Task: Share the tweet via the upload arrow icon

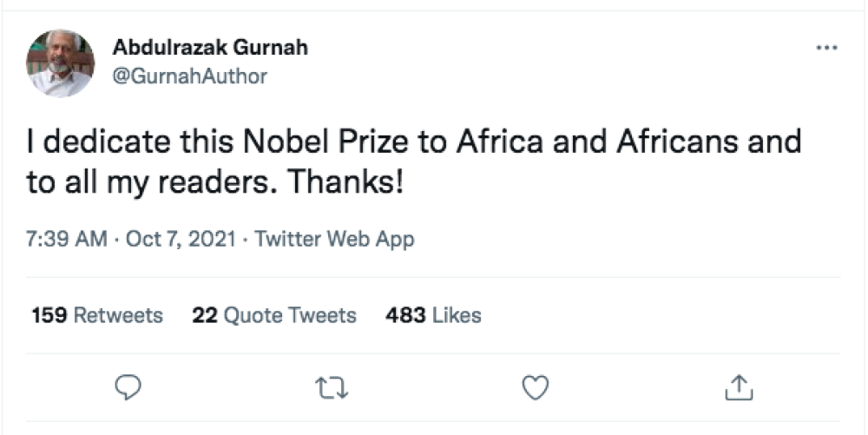Action: click(738, 387)
